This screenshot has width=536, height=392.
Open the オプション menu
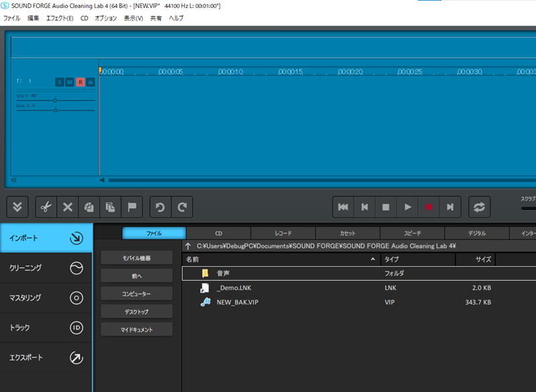(x=106, y=18)
